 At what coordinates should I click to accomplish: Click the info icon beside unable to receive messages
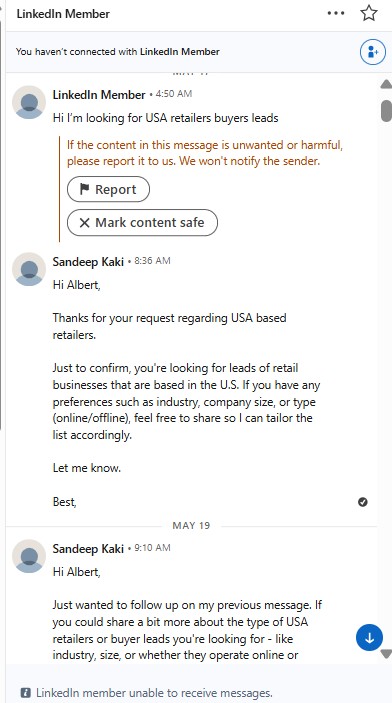click(26, 693)
